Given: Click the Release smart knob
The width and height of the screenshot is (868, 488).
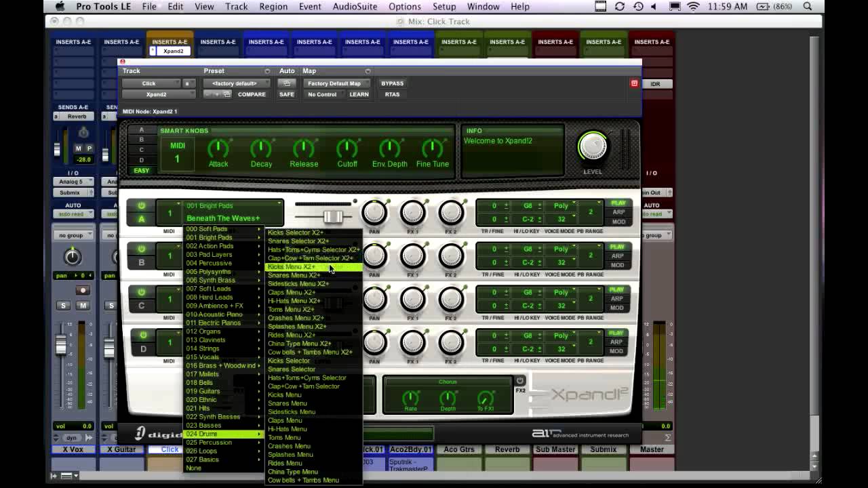Looking at the screenshot, I should coord(304,148).
